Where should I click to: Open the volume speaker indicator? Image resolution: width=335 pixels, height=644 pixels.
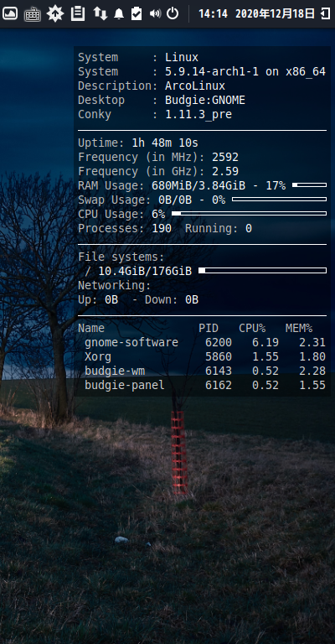pyautogui.click(x=155, y=14)
